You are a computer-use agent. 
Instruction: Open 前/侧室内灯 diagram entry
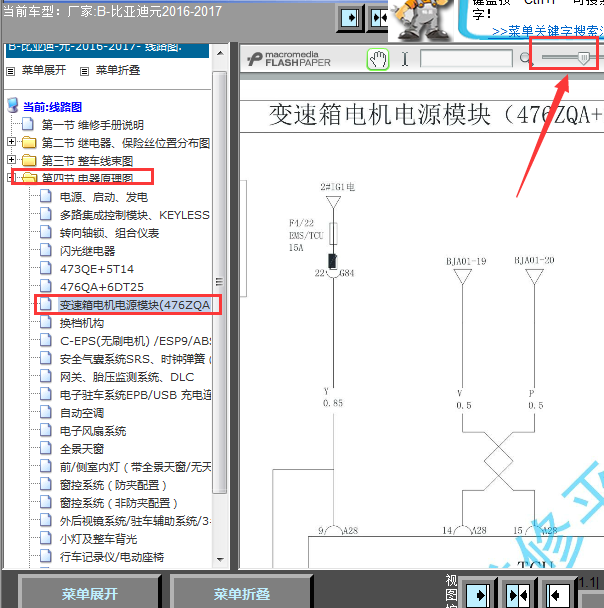point(135,467)
